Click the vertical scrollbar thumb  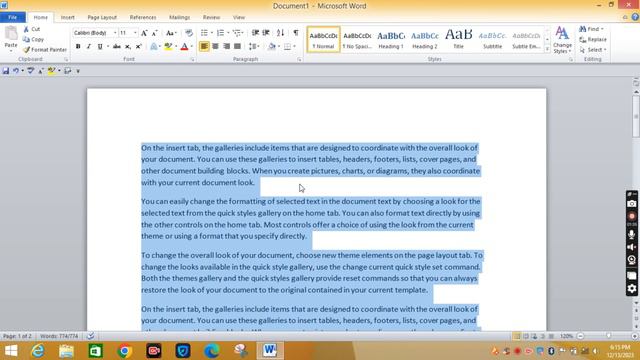tap(636, 115)
